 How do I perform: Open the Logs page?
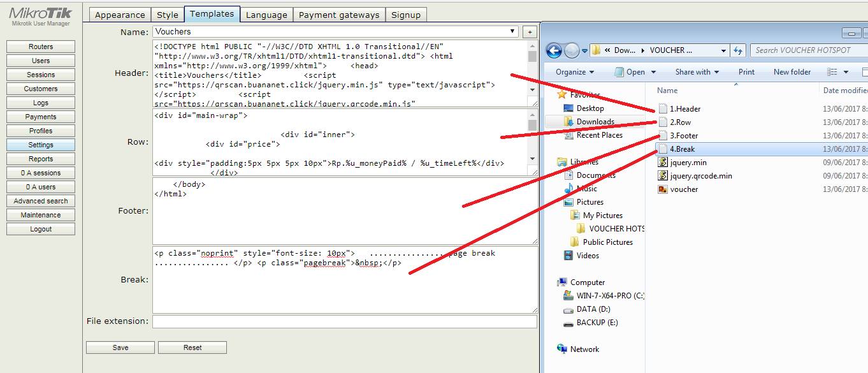41,103
